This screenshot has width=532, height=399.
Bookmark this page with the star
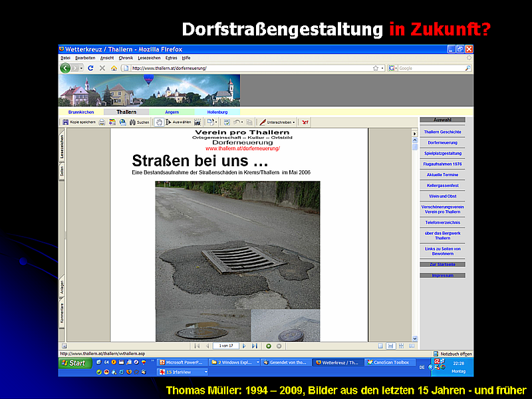coord(376,68)
